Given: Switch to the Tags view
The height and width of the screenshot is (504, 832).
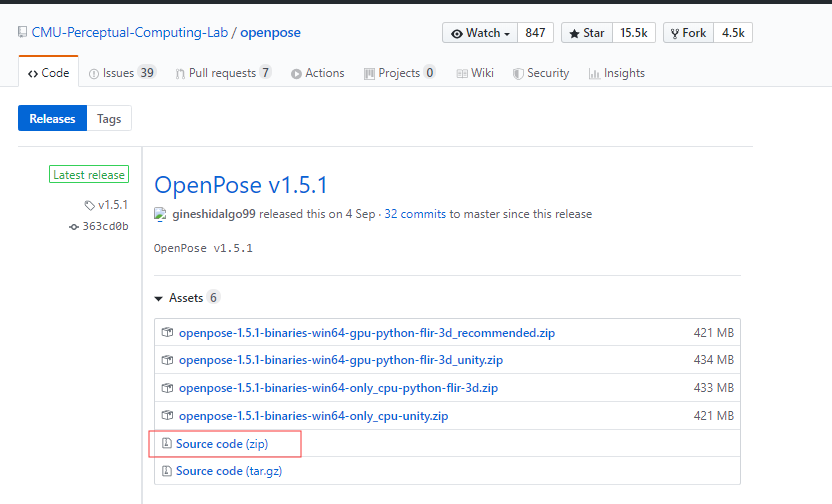Looking at the screenshot, I should [109, 118].
